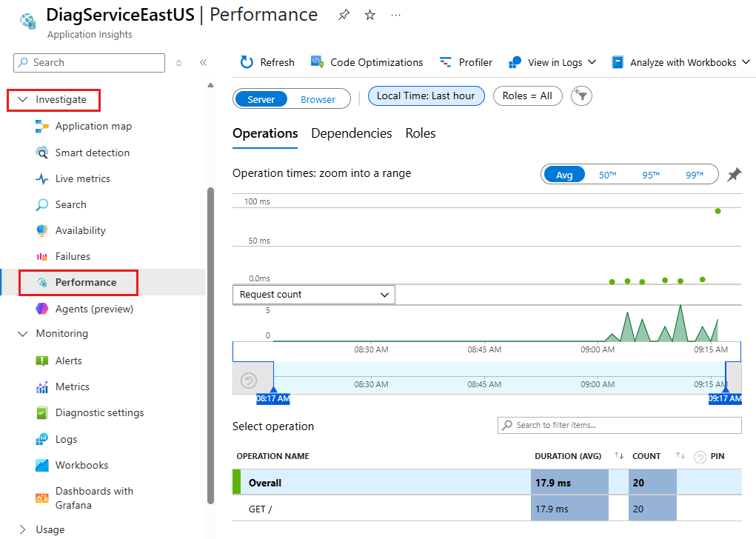
Task: Open the more options ellipsis in header
Action: pyautogui.click(x=396, y=15)
